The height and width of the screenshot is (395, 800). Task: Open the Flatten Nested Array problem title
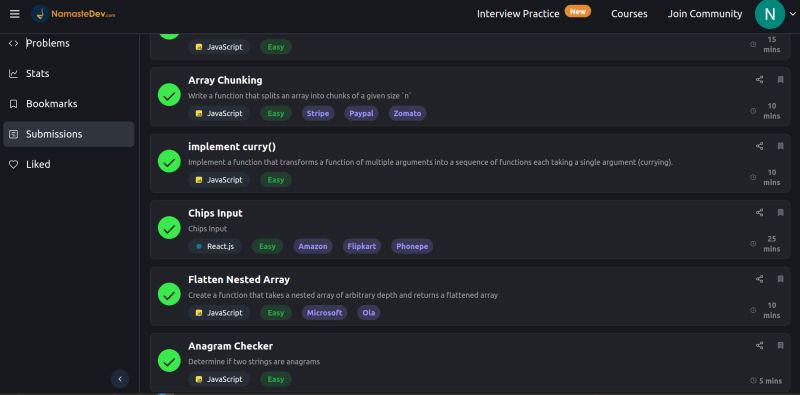pos(239,280)
